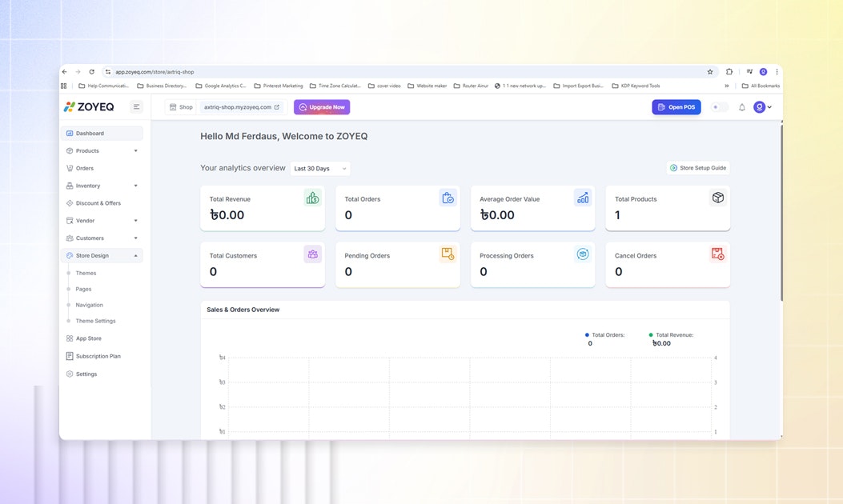This screenshot has height=504, width=843.
Task: Click the Average Order Value chart icon
Action: (583, 198)
